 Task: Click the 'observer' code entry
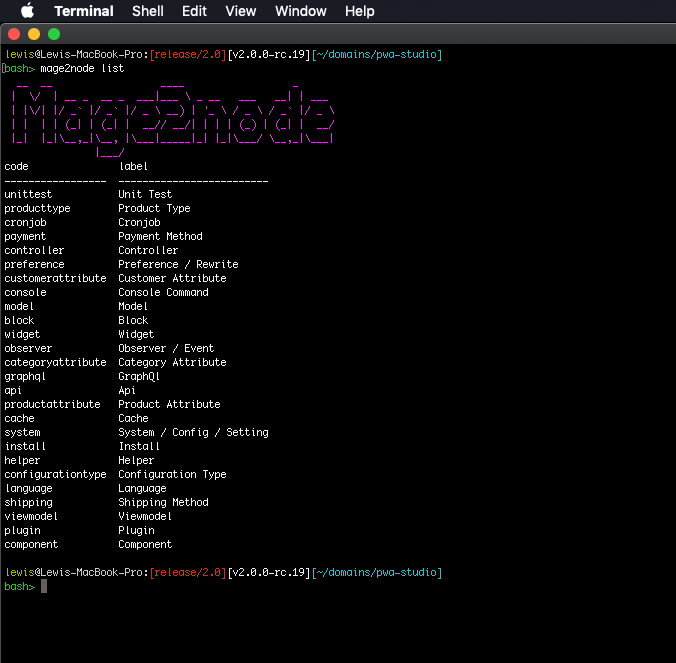pyautogui.click(x=28, y=349)
